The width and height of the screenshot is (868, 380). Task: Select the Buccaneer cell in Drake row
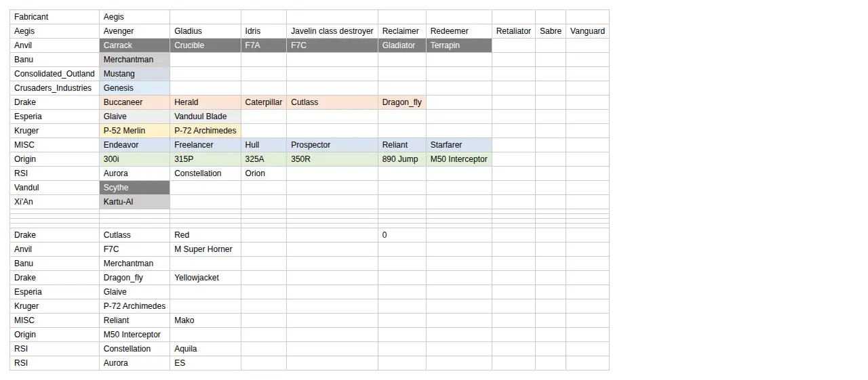point(134,102)
